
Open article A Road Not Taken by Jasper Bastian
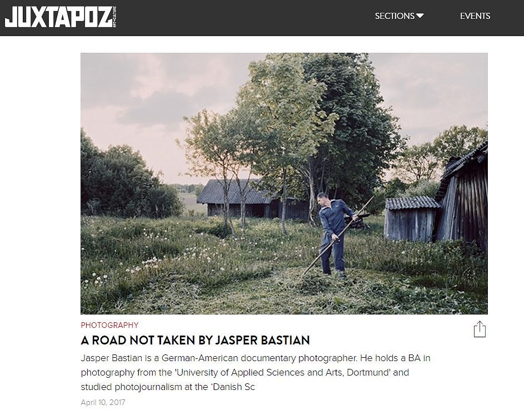(x=195, y=340)
